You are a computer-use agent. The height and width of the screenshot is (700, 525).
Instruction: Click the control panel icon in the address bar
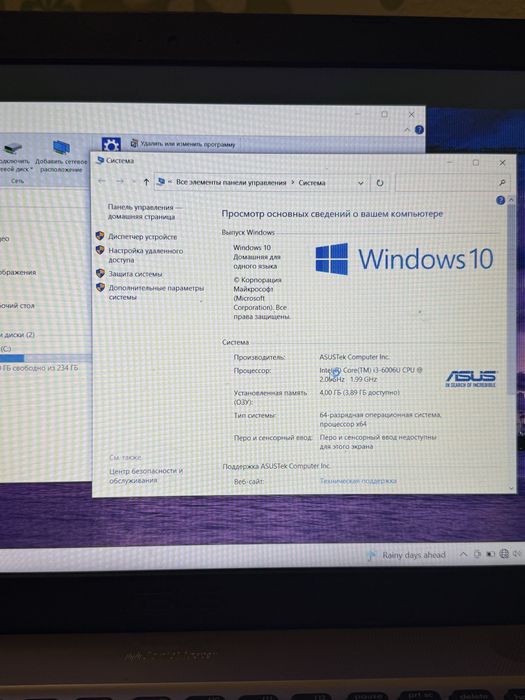click(161, 182)
